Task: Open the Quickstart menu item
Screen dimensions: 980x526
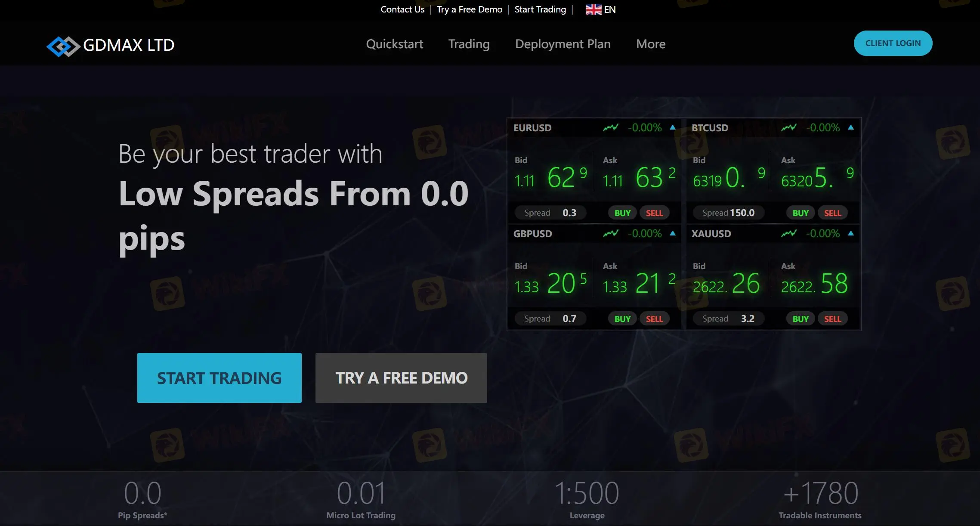Action: coord(394,43)
